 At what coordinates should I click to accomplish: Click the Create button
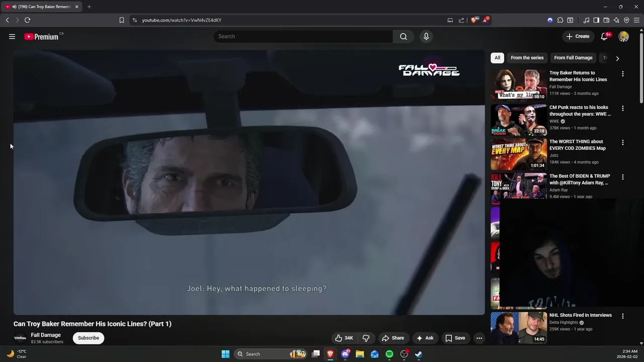pos(577,36)
